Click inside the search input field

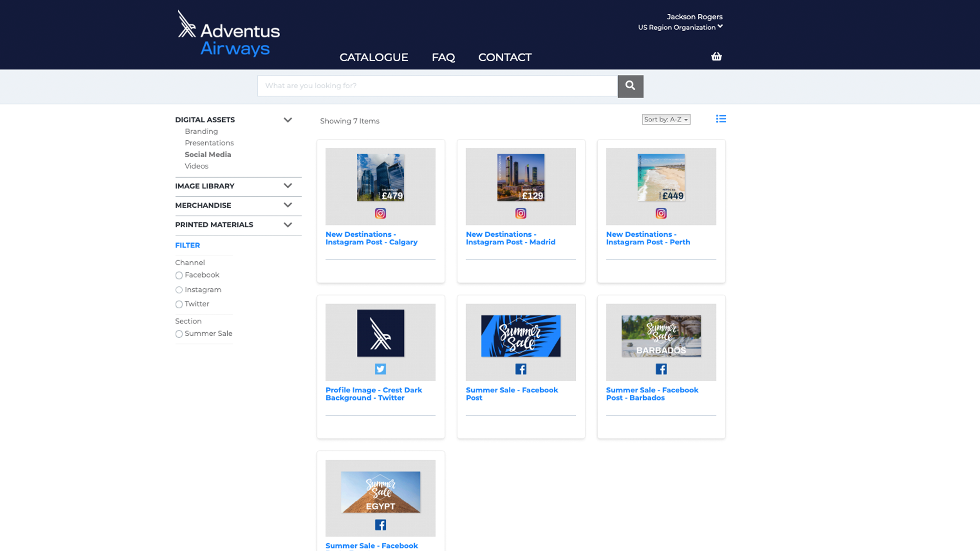[x=437, y=86]
